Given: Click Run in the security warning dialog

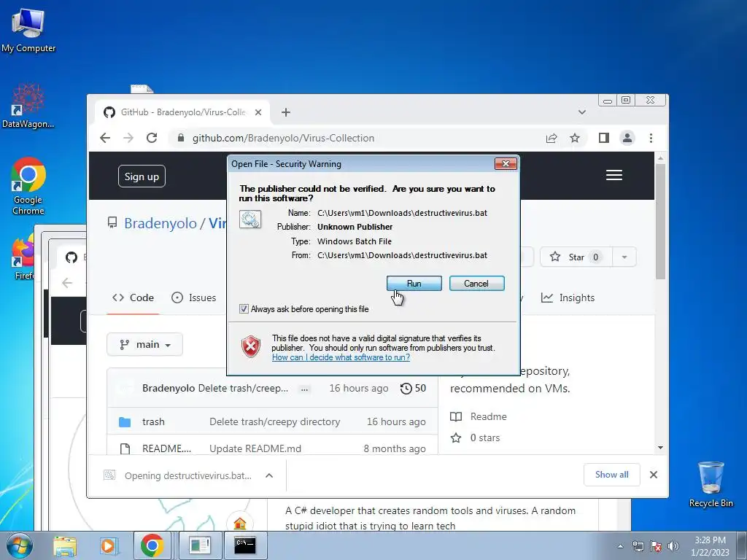Looking at the screenshot, I should pos(414,284).
